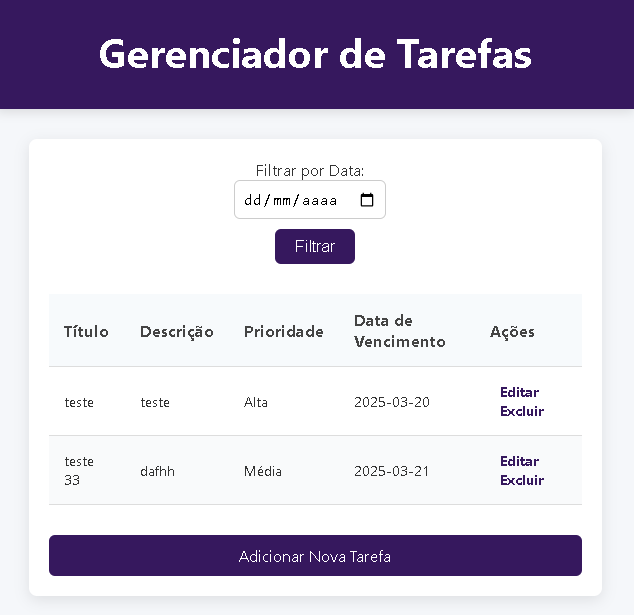Click the day segment of the date filter
Screen dimensions: 634x615
point(253,200)
